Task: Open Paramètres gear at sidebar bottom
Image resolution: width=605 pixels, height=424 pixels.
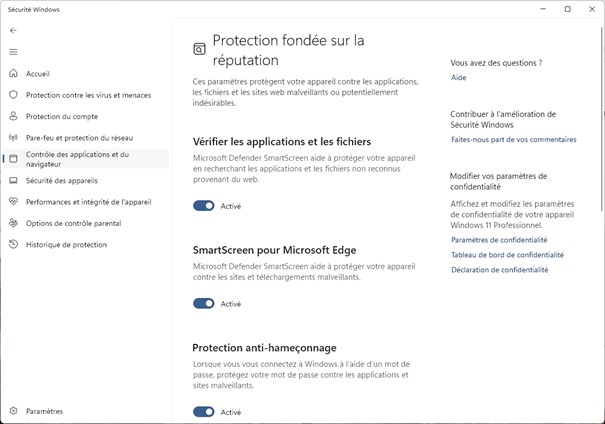Action: coord(13,411)
